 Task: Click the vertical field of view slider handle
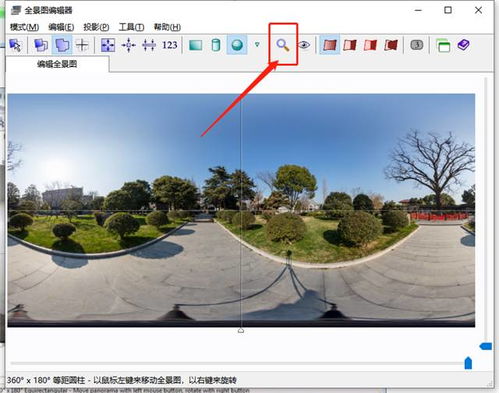pyautogui.click(x=486, y=346)
